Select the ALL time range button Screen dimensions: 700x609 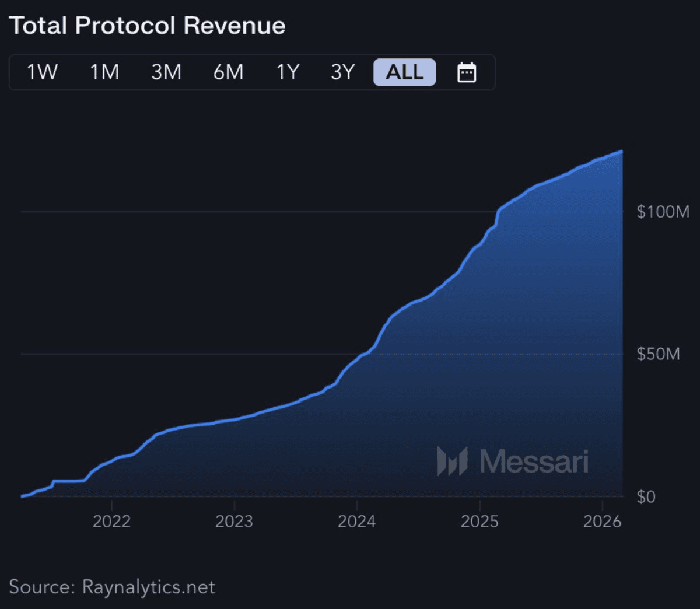coord(404,72)
